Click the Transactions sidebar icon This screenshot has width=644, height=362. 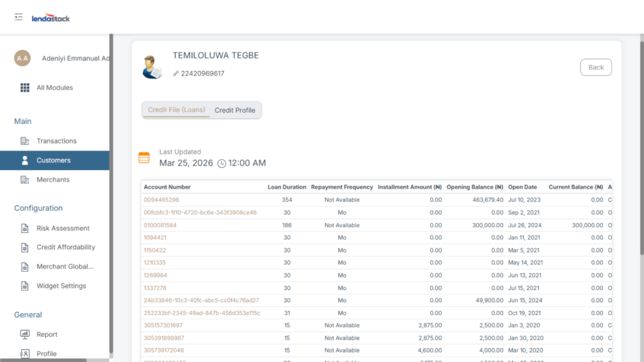point(25,141)
